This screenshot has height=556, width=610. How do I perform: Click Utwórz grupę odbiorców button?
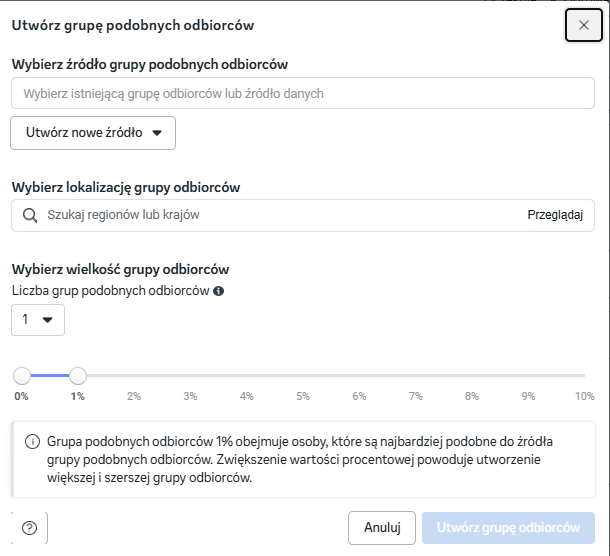[508, 528]
